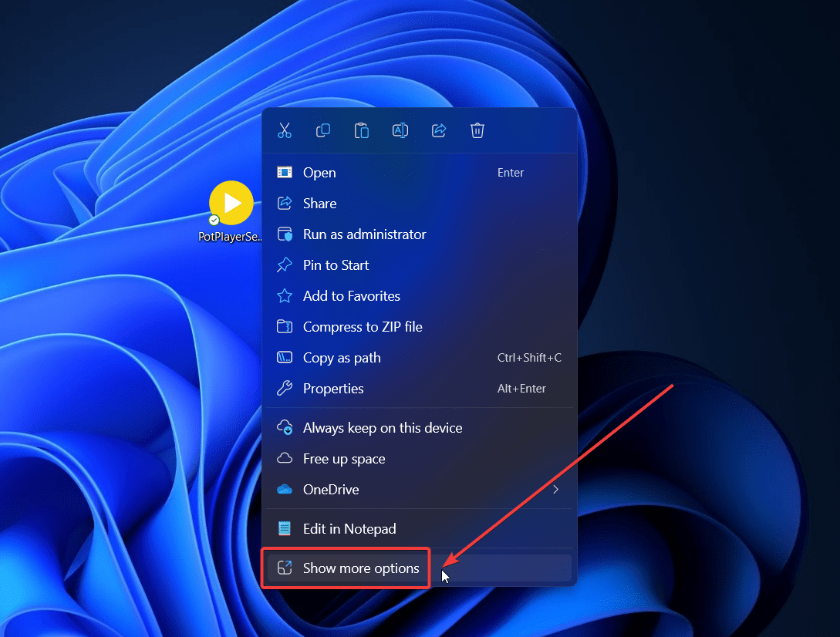
Task: Choose Compress to ZIP file
Action: [363, 326]
